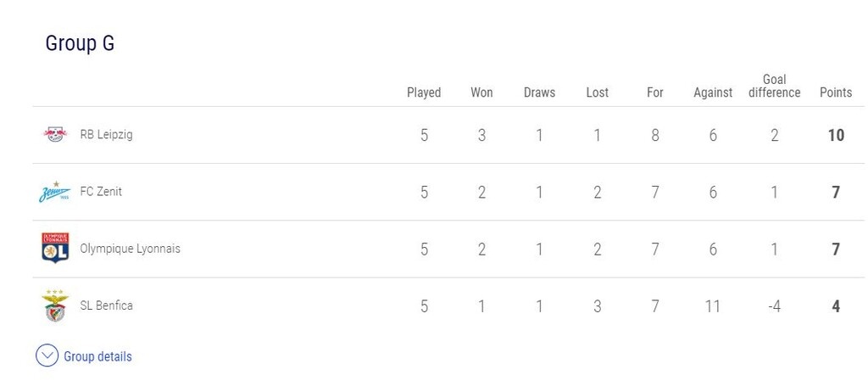Select the Olympique Lyonnais team name
This screenshot has height=392, width=868.
click(x=130, y=249)
